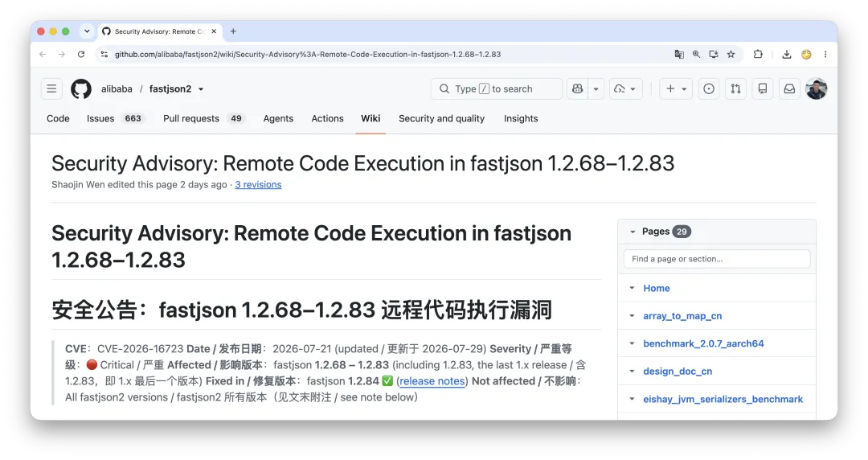Open the GitHub hamburger navigation menu

click(x=51, y=88)
